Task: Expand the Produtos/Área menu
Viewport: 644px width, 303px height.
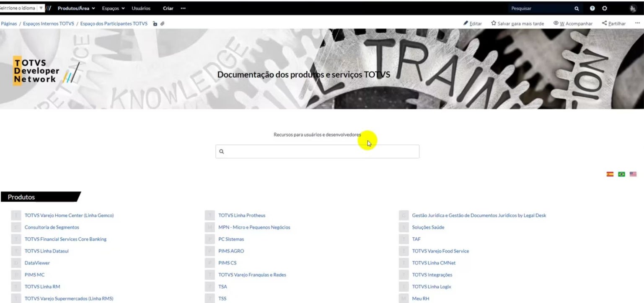Action: [76, 8]
